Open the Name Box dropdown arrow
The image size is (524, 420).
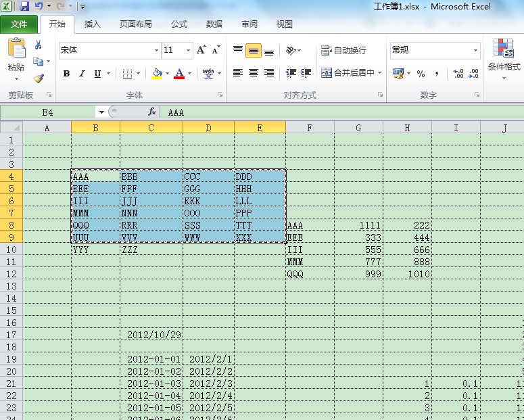tap(101, 112)
